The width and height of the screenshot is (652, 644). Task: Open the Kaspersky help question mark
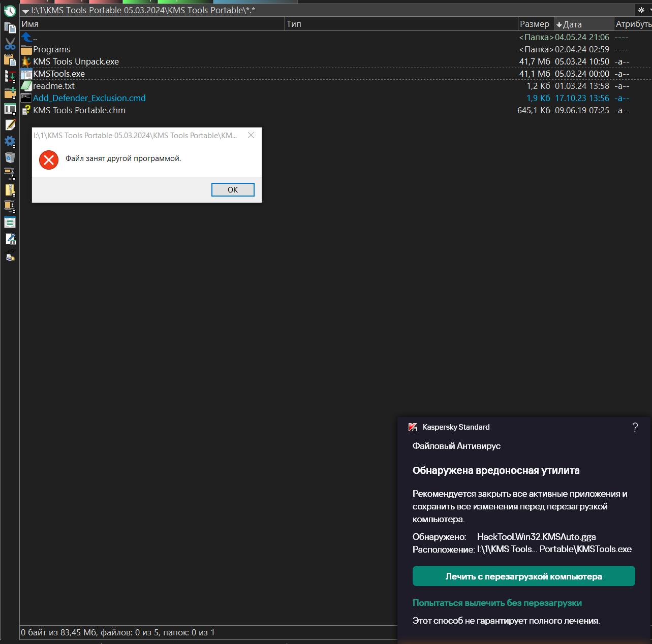[635, 427]
